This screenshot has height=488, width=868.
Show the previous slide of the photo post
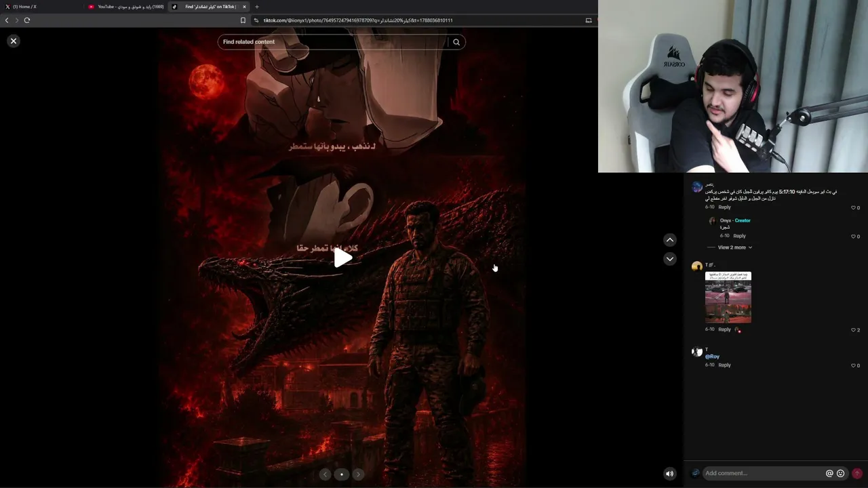pyautogui.click(x=325, y=474)
